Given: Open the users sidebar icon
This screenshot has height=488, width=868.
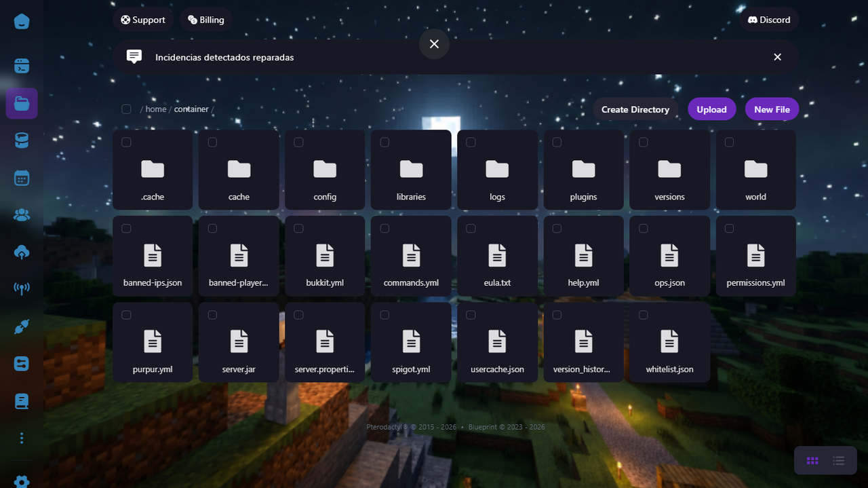Looking at the screenshot, I should [22, 215].
